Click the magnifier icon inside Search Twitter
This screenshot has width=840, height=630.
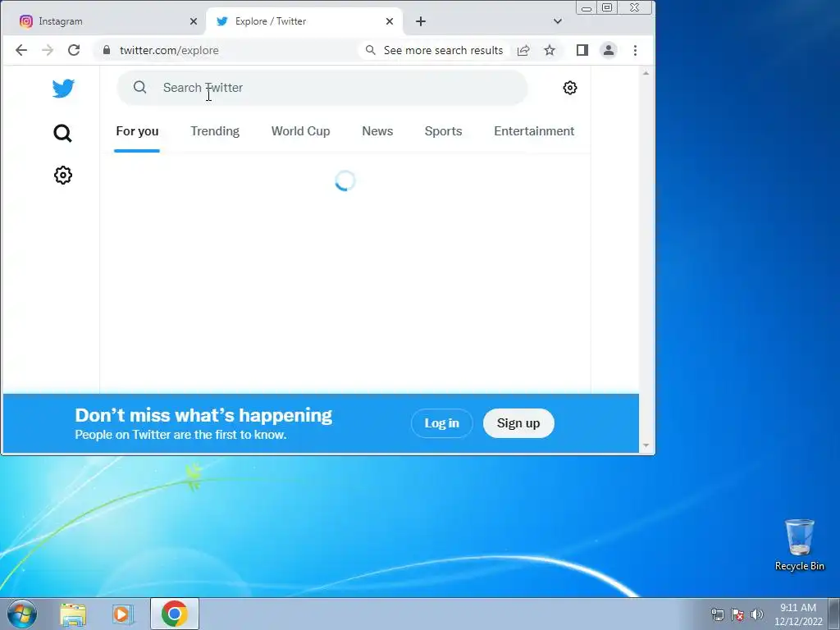[x=139, y=87]
